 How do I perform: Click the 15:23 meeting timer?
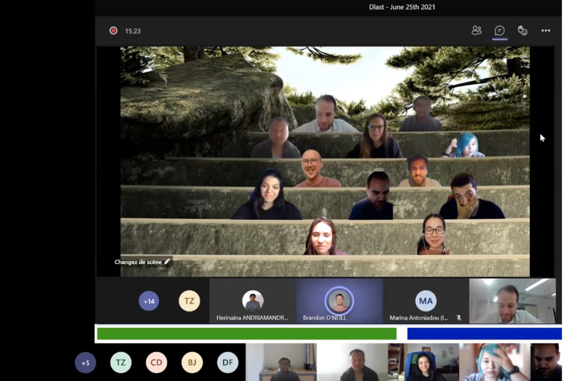[x=133, y=31]
